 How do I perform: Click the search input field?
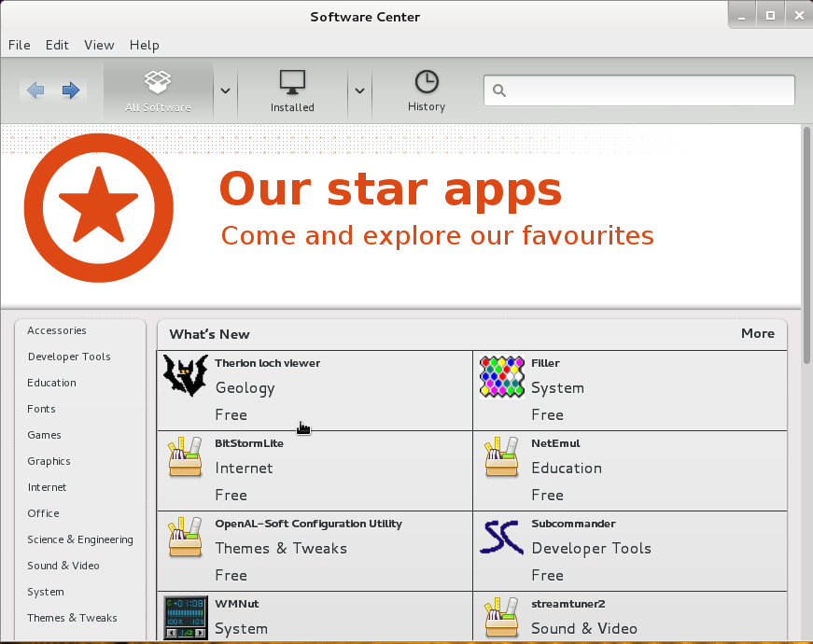tap(638, 91)
